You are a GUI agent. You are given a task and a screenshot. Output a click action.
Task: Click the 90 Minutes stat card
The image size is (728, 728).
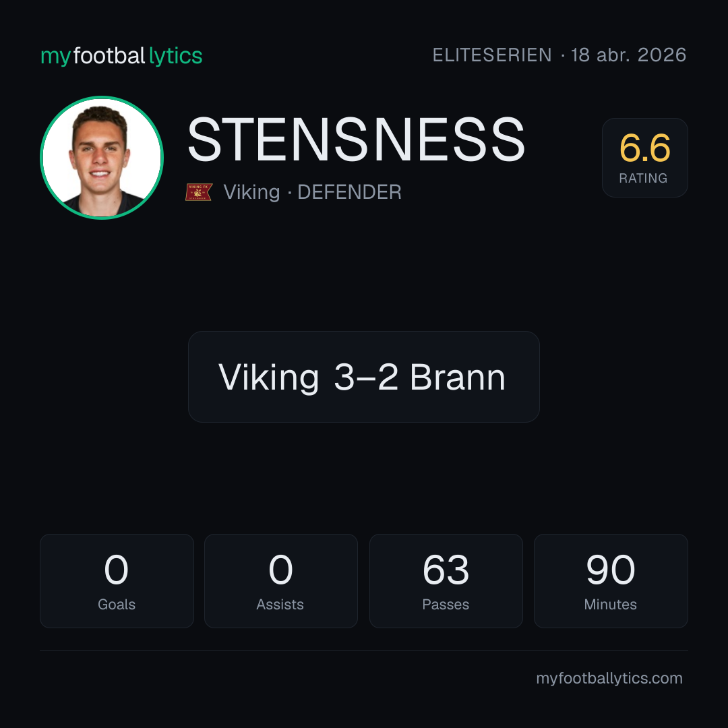coord(611,581)
